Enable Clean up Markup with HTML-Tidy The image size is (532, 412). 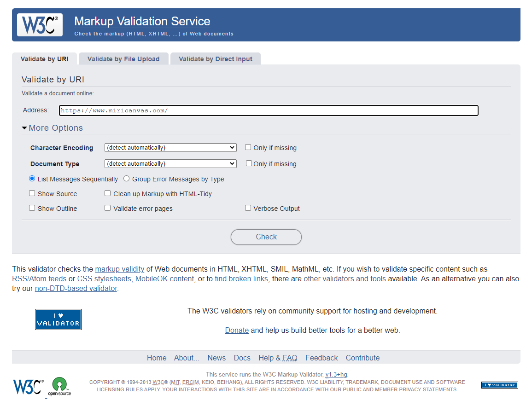pos(108,193)
